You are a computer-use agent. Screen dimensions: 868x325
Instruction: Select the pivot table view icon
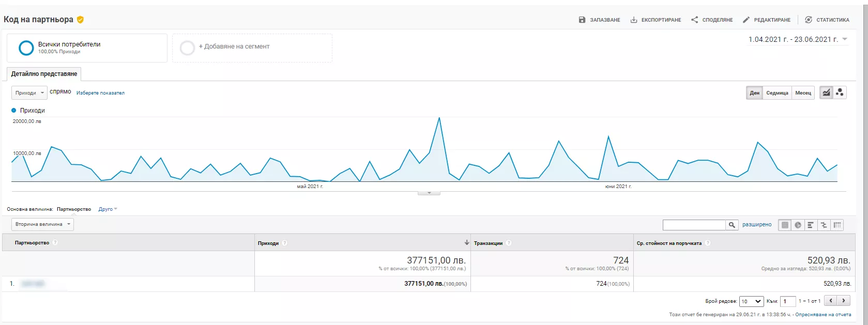(837, 225)
